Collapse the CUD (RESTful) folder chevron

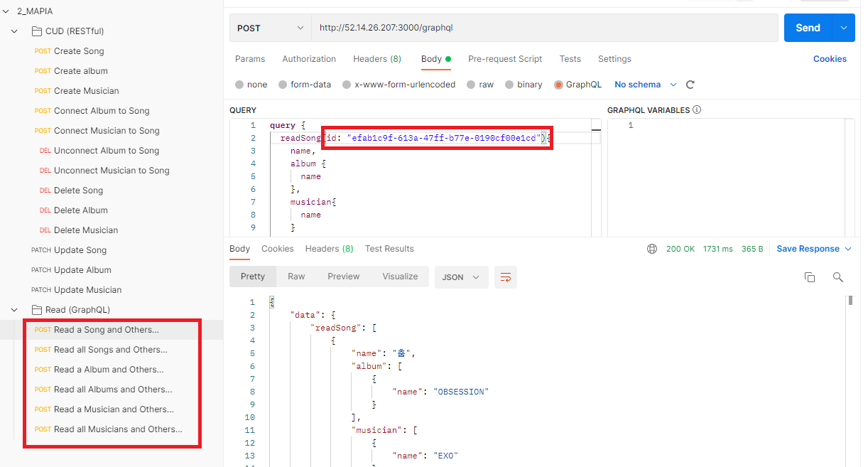point(14,31)
